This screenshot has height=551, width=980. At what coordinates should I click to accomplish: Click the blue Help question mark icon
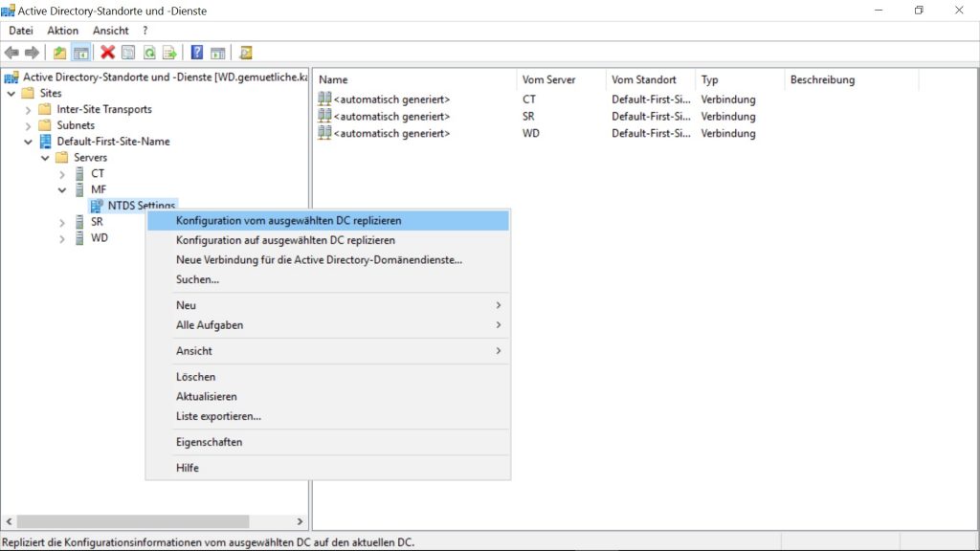click(x=197, y=53)
